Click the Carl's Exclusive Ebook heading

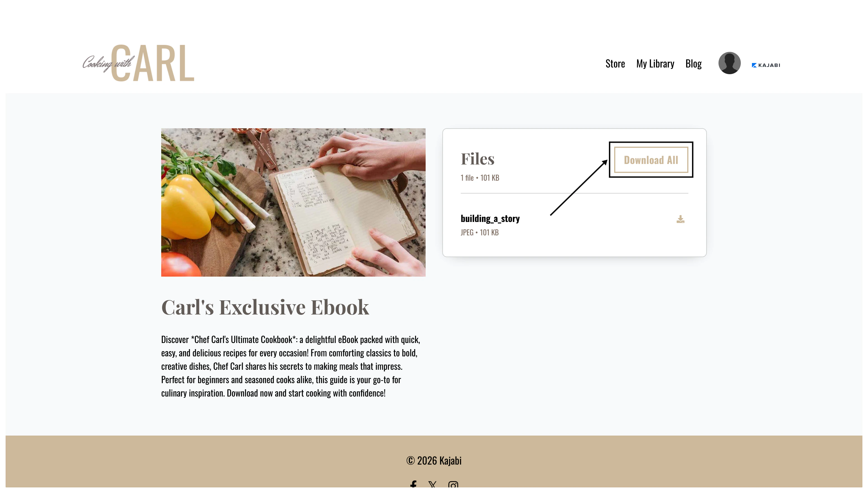[265, 307]
